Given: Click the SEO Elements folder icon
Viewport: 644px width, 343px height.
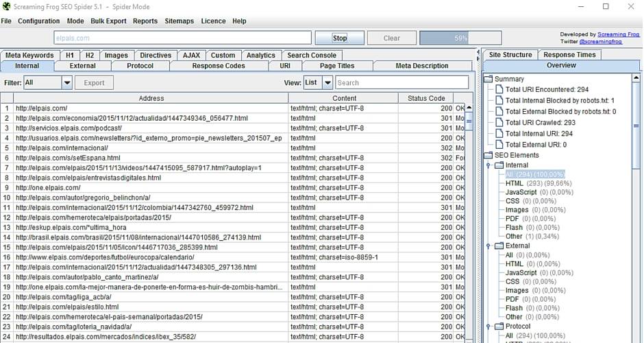Looking at the screenshot, I should point(488,155).
